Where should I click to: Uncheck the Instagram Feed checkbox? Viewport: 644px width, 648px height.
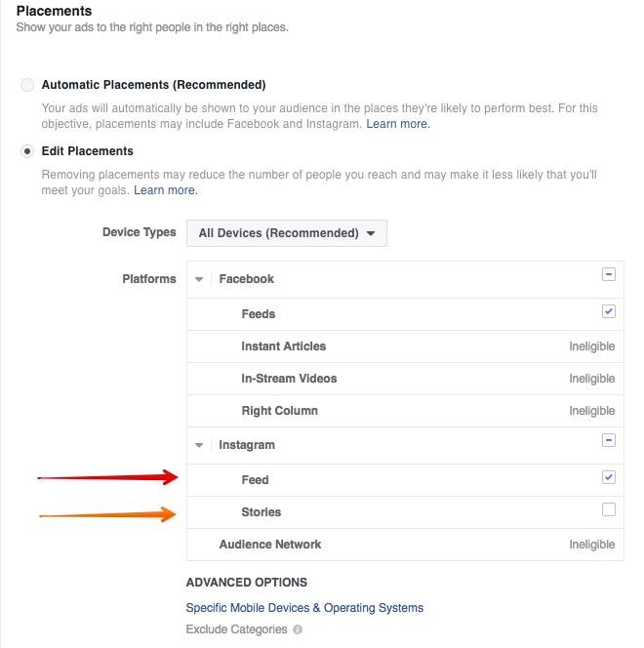tap(609, 477)
